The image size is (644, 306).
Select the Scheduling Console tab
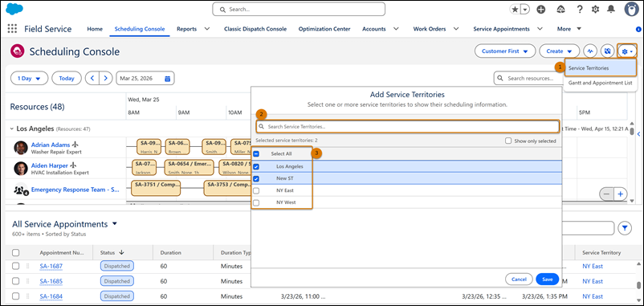[x=140, y=29]
